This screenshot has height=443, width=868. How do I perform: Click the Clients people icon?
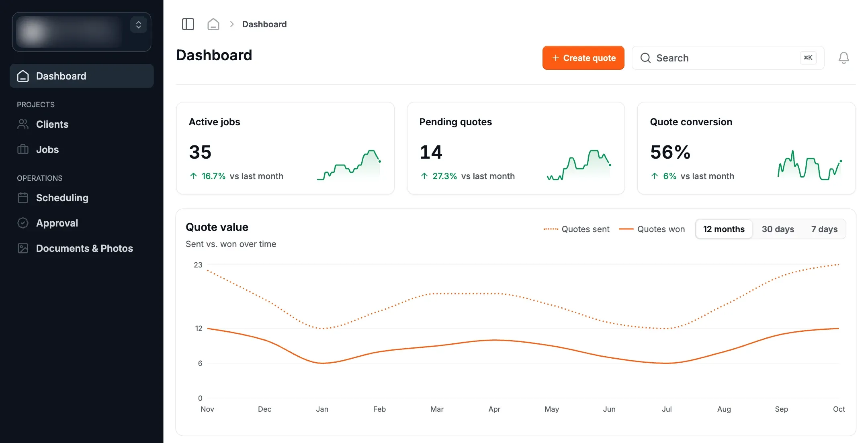[x=23, y=124]
